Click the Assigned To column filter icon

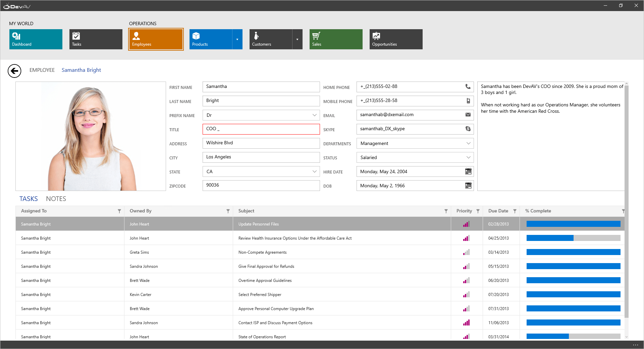coord(119,211)
